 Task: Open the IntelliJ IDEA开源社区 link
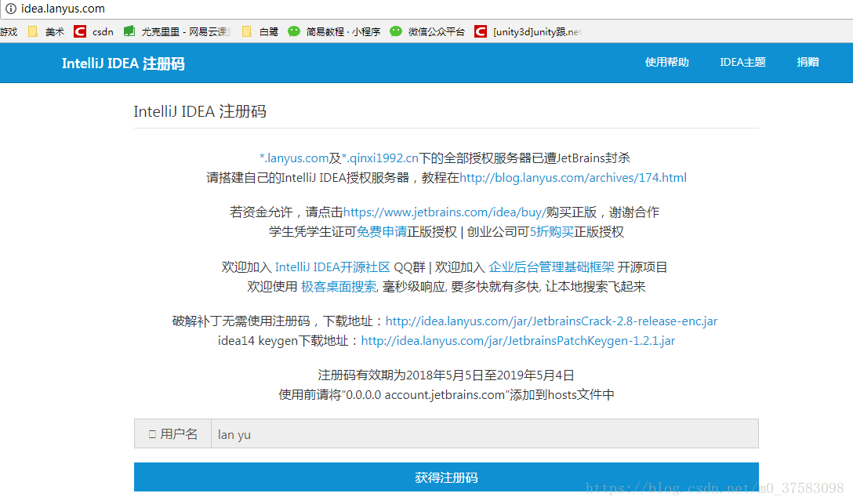[332, 267]
